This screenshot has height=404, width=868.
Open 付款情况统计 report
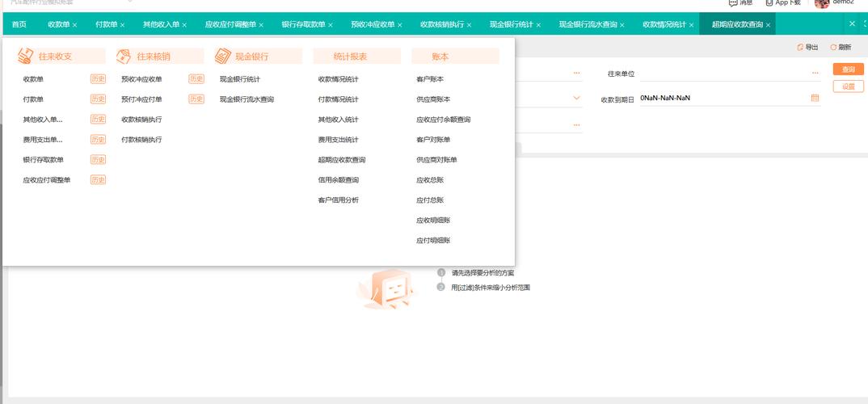point(339,99)
